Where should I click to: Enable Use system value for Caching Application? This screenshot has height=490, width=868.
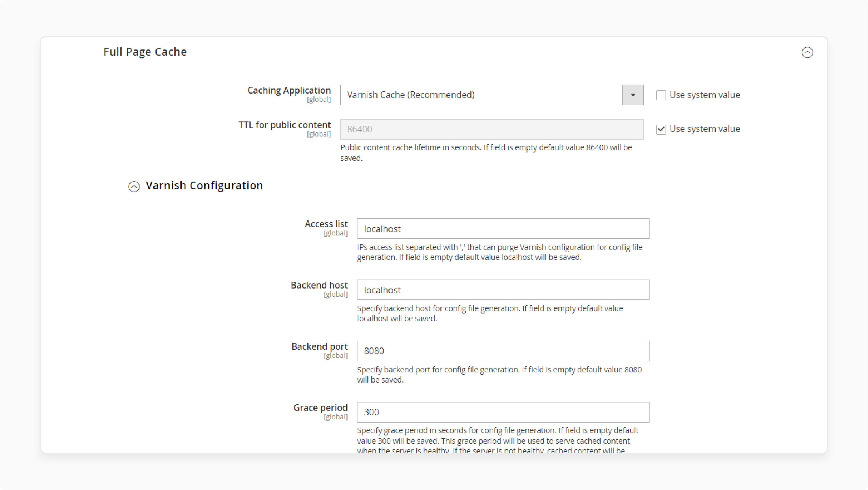661,95
